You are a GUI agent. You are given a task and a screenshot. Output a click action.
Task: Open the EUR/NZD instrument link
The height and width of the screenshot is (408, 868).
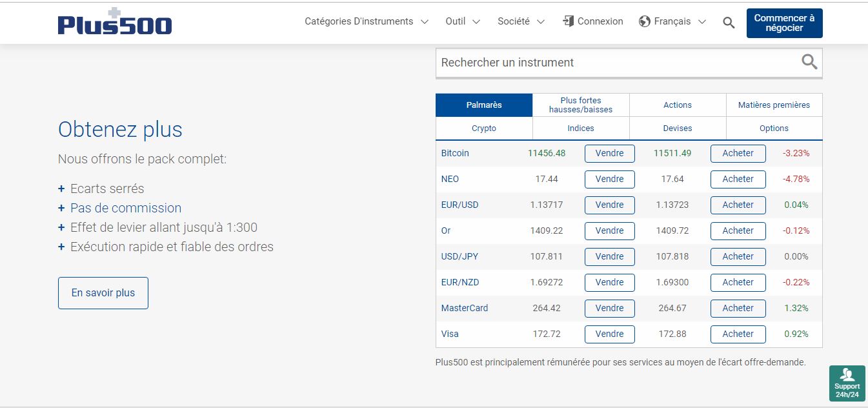click(460, 282)
